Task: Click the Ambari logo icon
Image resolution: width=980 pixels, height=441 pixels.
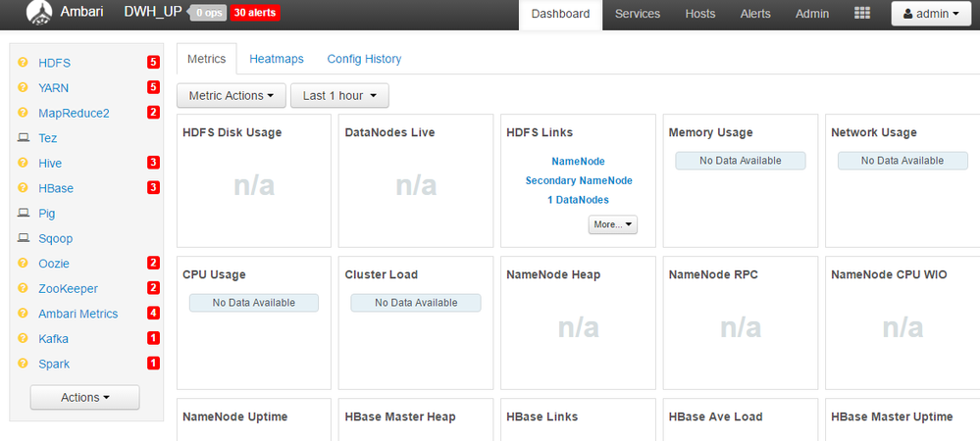Action: 40,14
